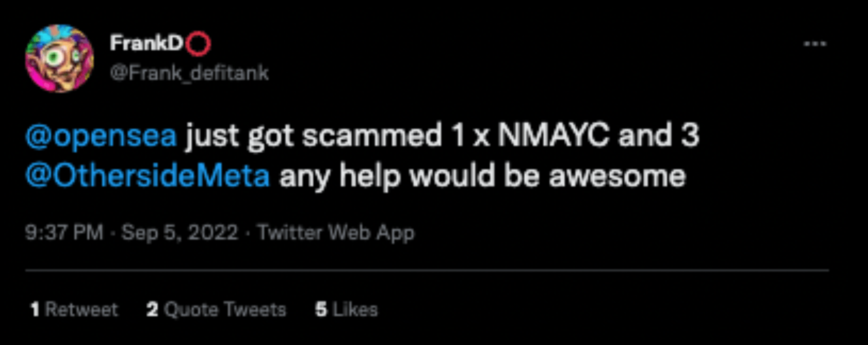Click the horizontal divider line under timestamp
The height and width of the screenshot is (345, 868).
(x=427, y=270)
